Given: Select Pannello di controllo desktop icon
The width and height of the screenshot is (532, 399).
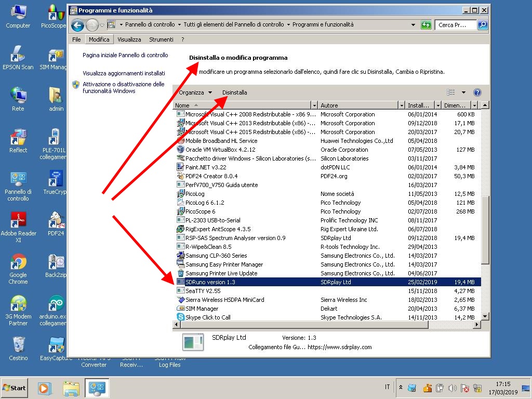Looking at the screenshot, I should 18,186.
